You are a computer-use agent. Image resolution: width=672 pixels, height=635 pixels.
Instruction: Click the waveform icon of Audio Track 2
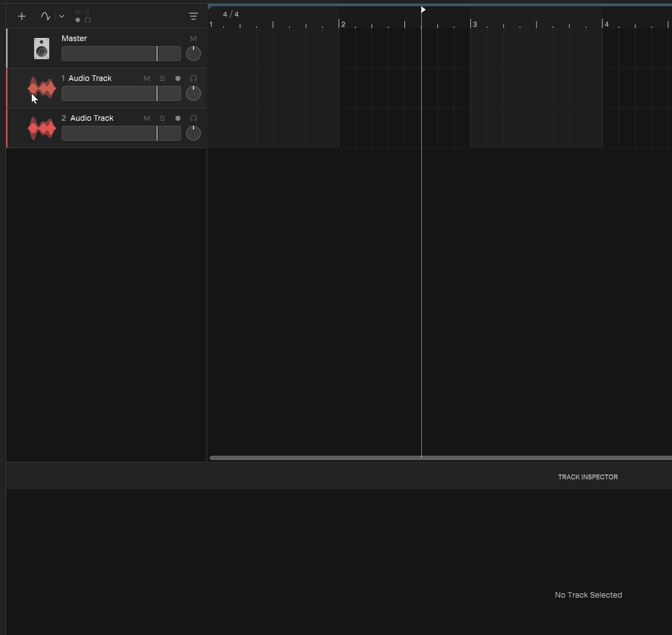[42, 128]
